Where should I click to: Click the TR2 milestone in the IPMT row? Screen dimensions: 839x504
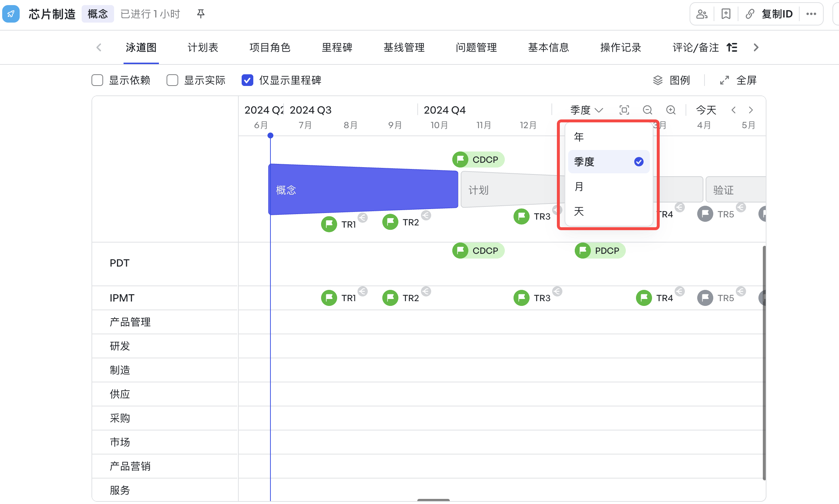(x=401, y=298)
